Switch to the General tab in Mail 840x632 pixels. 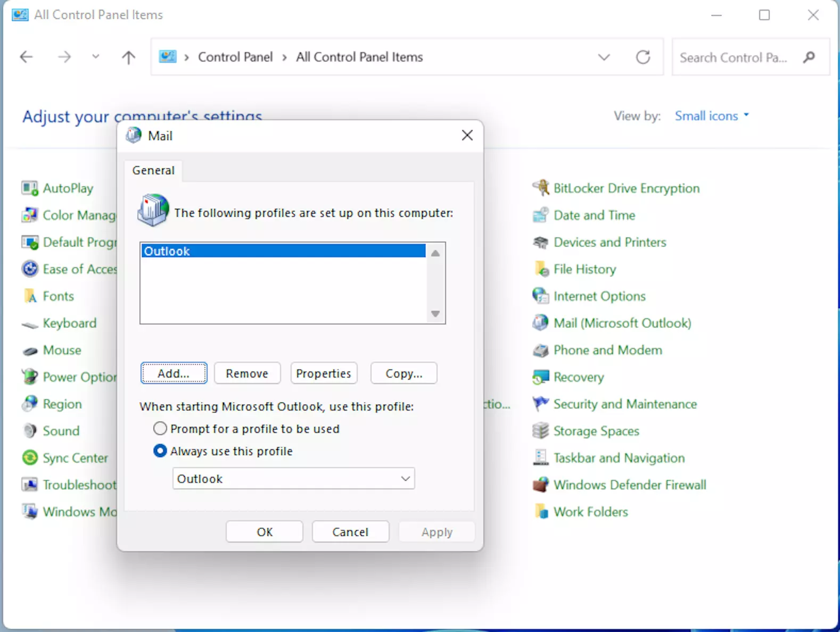pyautogui.click(x=153, y=170)
